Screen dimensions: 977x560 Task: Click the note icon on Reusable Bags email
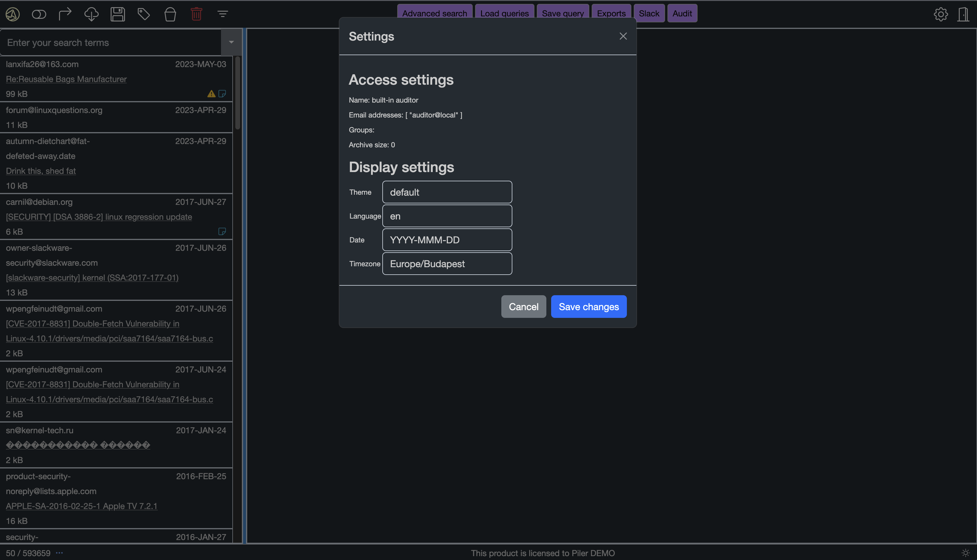(222, 93)
